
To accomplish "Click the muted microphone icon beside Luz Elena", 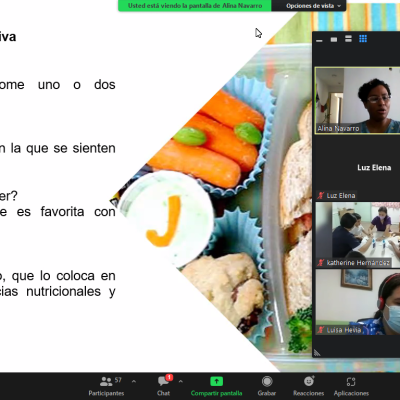I will coord(321,195).
